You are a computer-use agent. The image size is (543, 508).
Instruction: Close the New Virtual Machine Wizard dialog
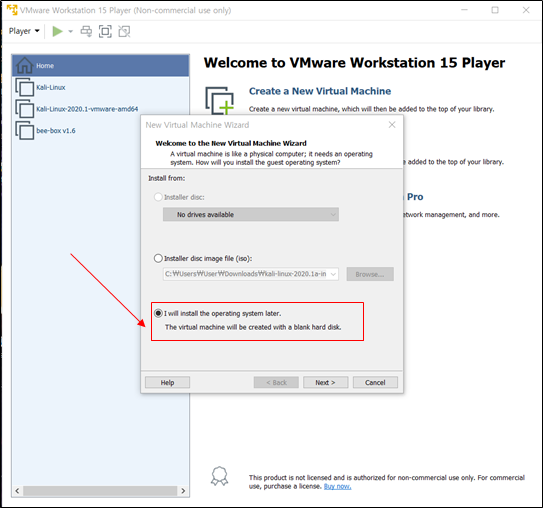(392, 125)
